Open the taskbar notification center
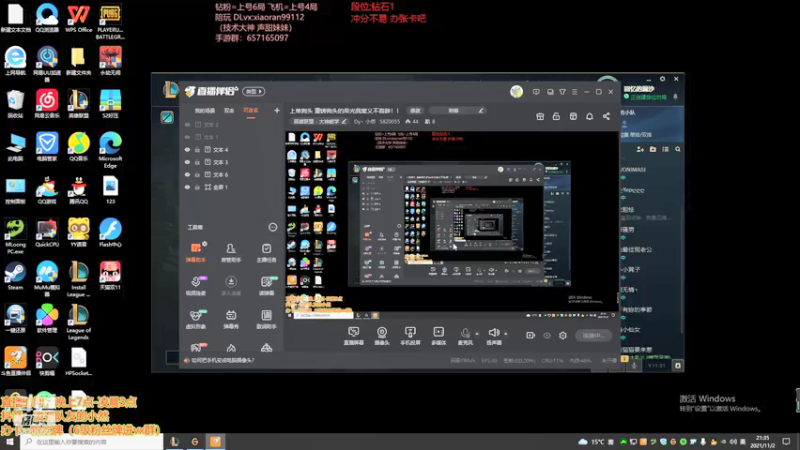The width and height of the screenshot is (800, 450). 786,441
